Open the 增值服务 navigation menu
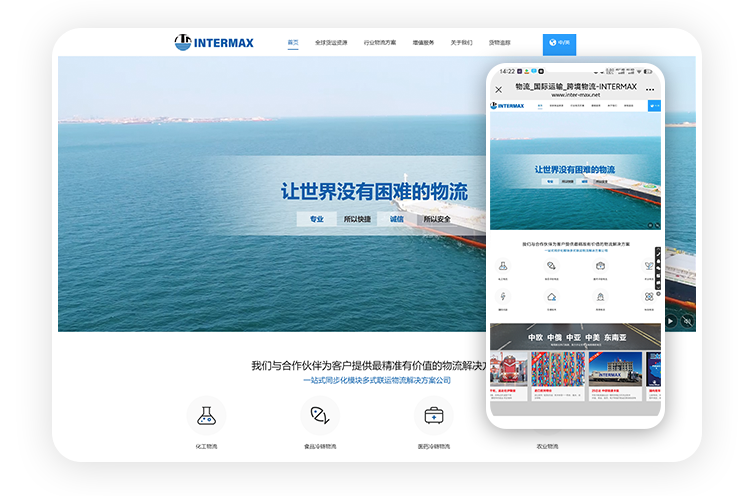 point(423,43)
